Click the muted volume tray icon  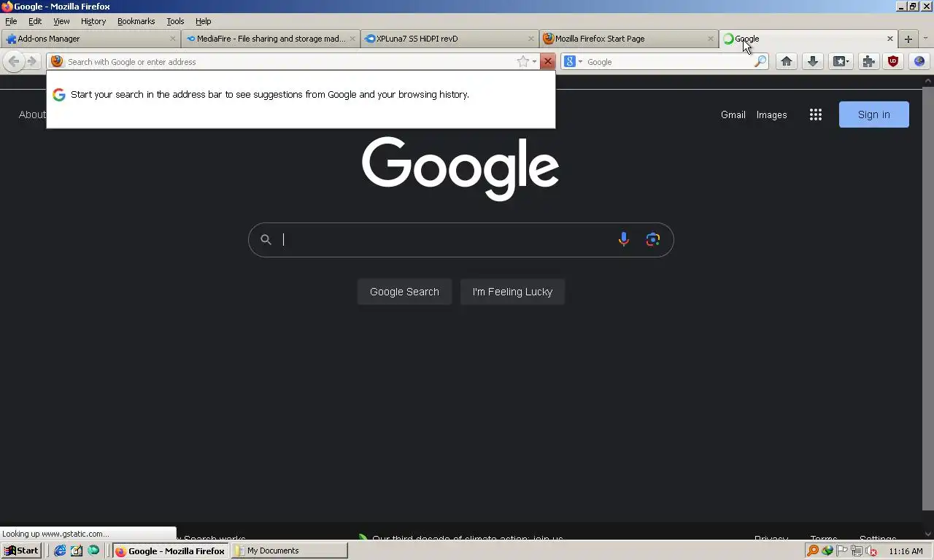pyautogui.click(x=871, y=551)
